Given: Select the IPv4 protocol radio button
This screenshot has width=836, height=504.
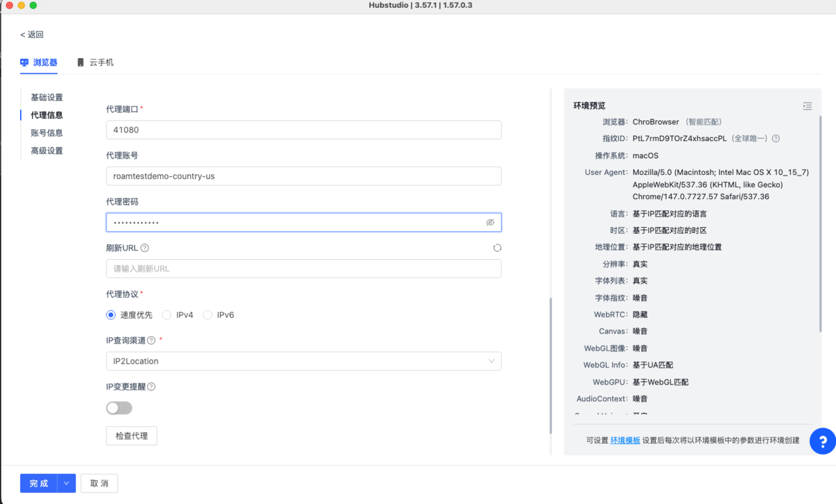Looking at the screenshot, I should (x=167, y=315).
